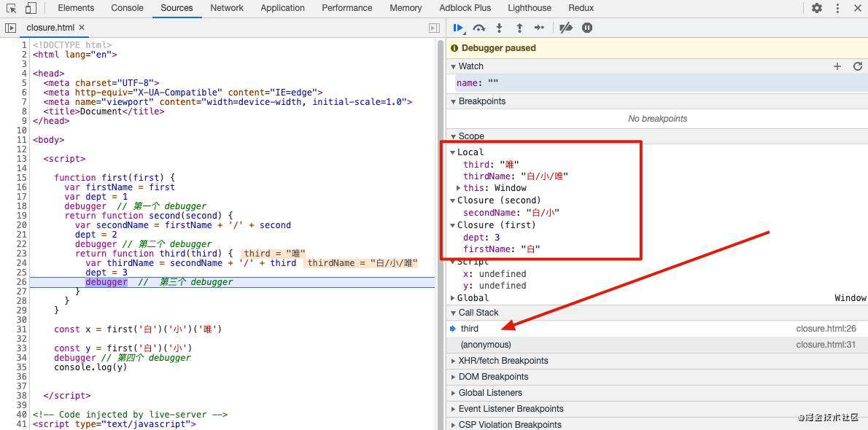Select the closure.html file tab
Image resolution: width=868 pixels, height=430 pixels.
click(50, 27)
